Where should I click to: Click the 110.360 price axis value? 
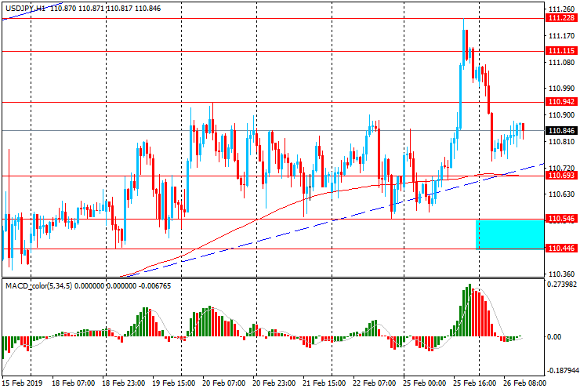pyautogui.click(x=560, y=273)
